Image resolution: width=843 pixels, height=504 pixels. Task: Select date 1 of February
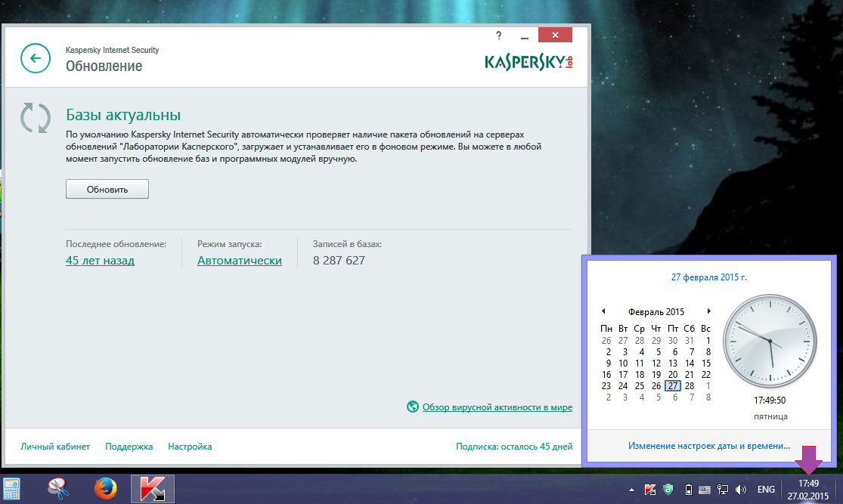[708, 341]
